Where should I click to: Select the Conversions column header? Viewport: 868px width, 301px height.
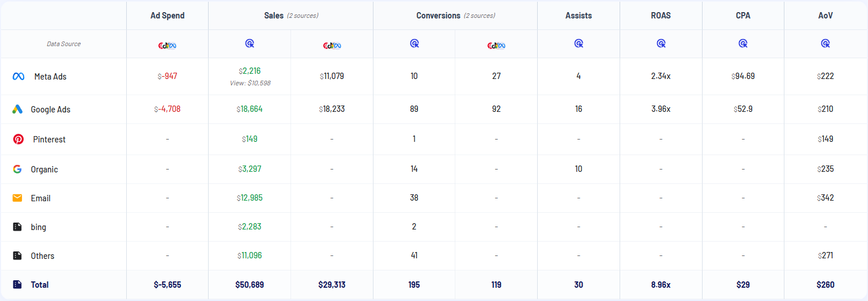[438, 16]
